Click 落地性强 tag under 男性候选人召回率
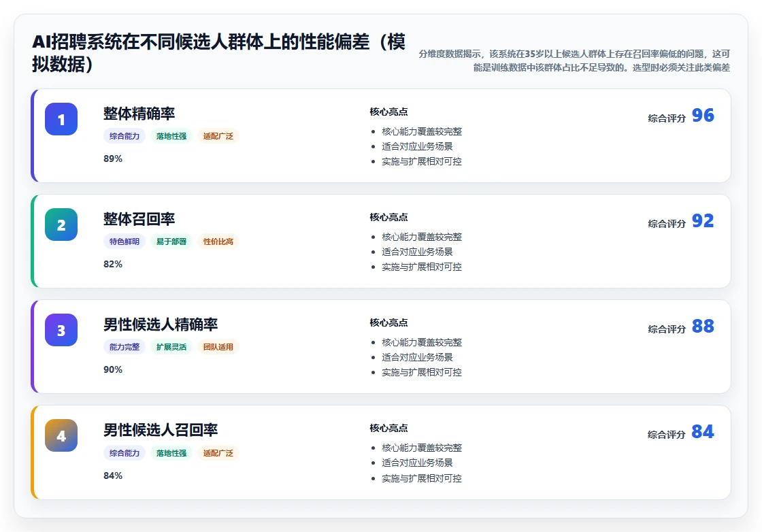 pyautogui.click(x=171, y=453)
